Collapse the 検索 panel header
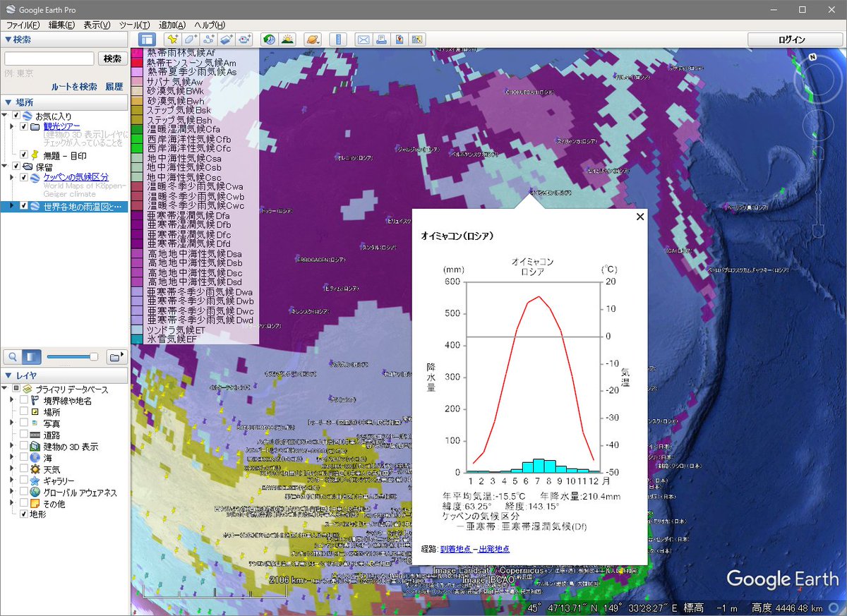Screen dimensions: 847x616 64,40
